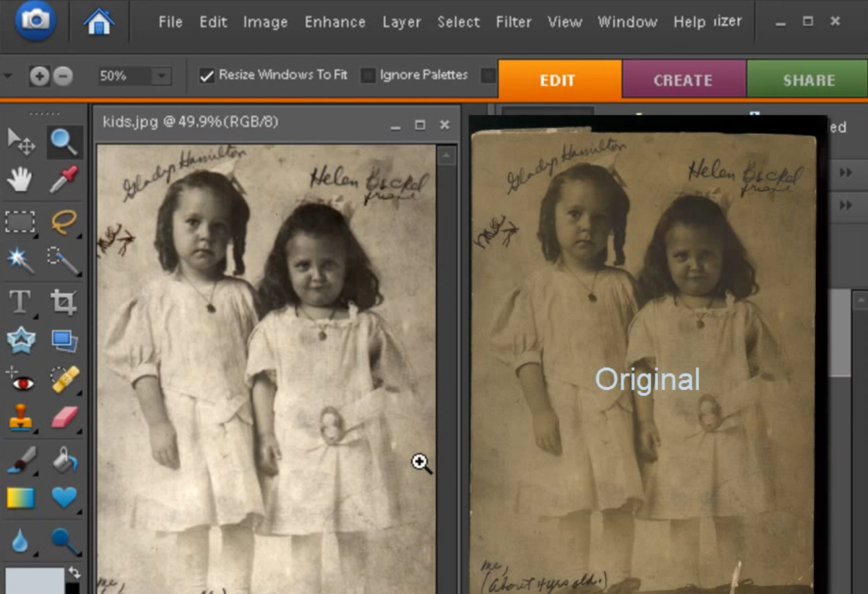Viewport: 868px width, 594px height.
Task: Open the Edit menu
Action: coord(213,22)
